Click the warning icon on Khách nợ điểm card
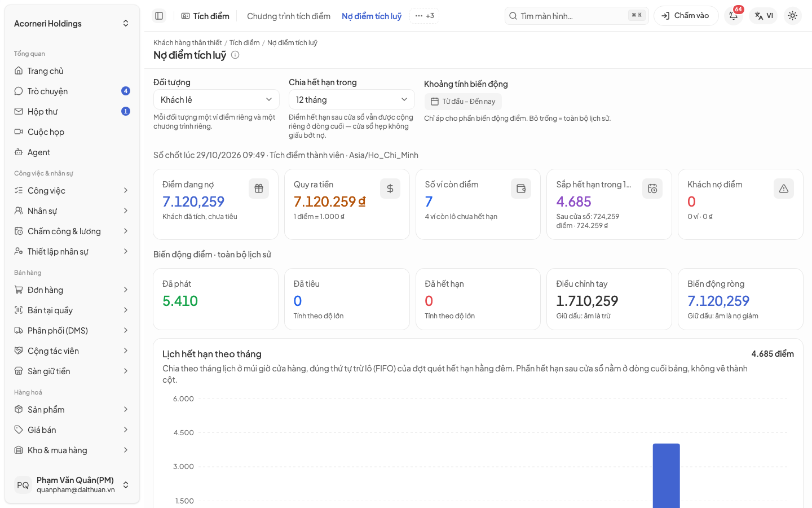The width and height of the screenshot is (812, 508). (x=784, y=189)
